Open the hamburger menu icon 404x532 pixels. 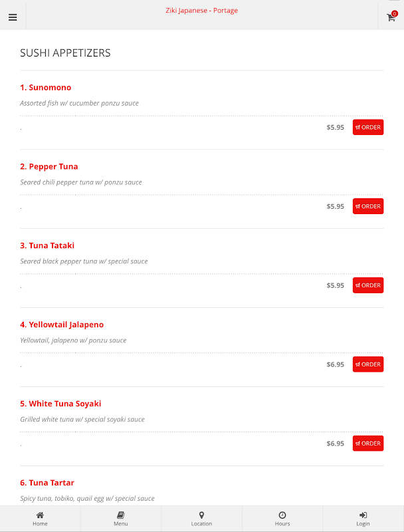(13, 17)
